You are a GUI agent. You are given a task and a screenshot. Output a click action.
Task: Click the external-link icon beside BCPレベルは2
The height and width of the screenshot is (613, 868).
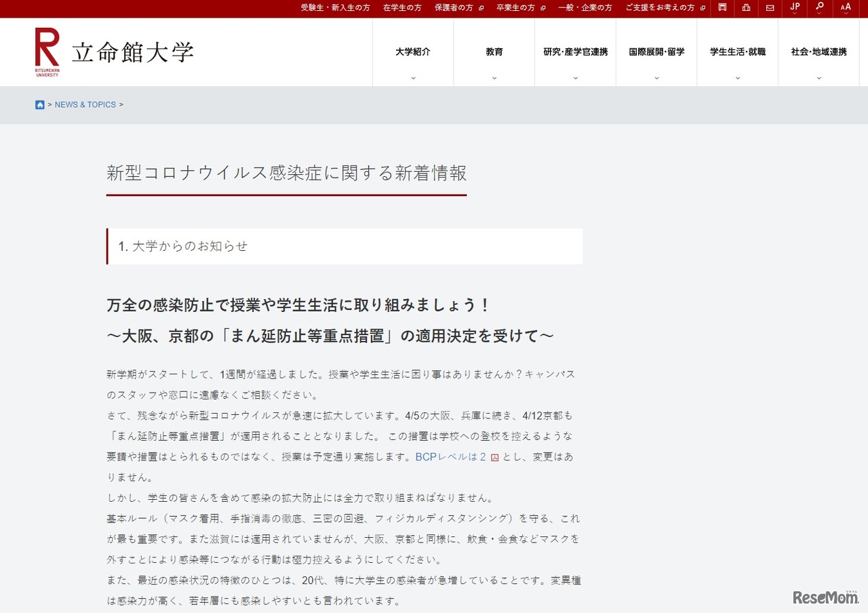tap(494, 457)
